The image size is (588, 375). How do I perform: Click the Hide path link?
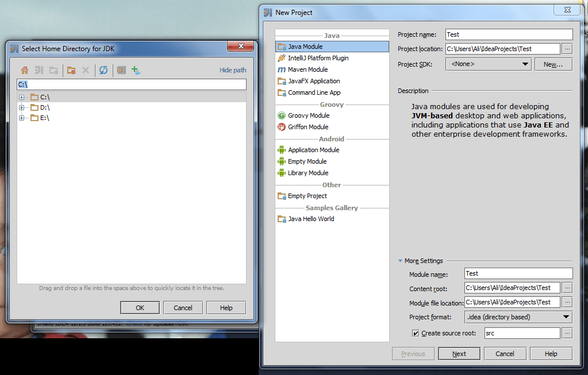[232, 69]
